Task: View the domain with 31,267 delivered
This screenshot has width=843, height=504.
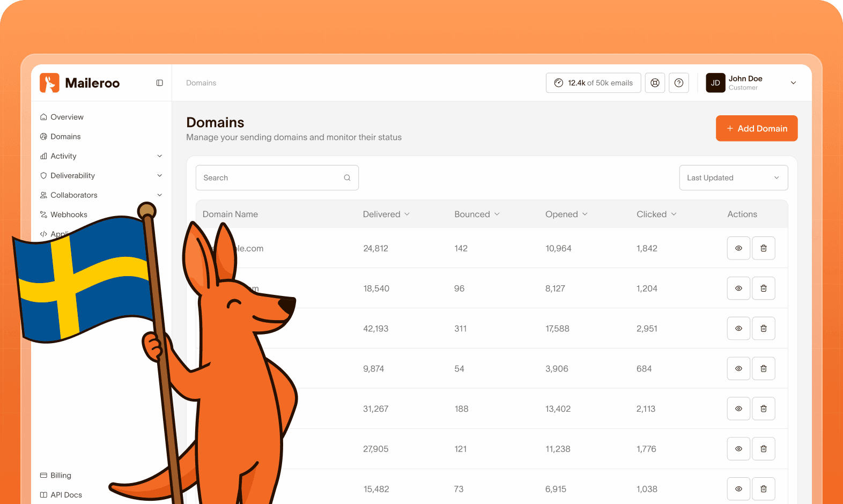Action: (x=738, y=409)
